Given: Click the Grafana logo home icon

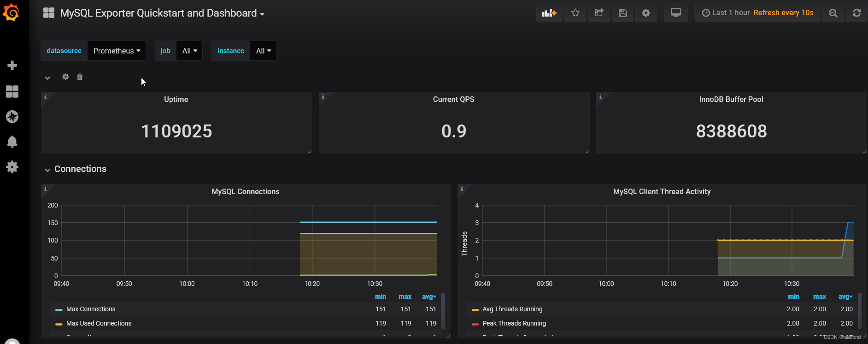Looking at the screenshot, I should [x=11, y=13].
